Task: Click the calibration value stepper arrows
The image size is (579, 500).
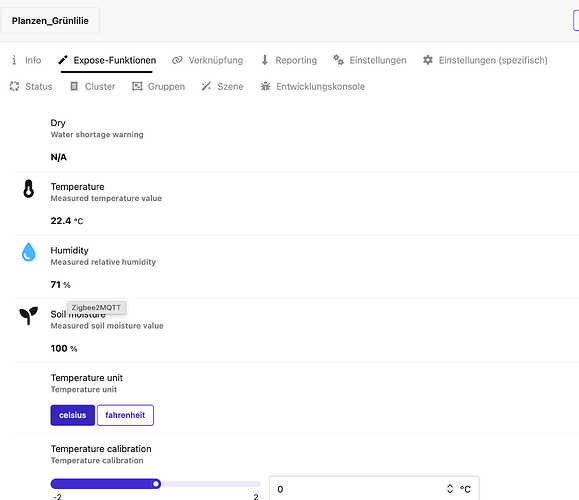Action: (450, 489)
